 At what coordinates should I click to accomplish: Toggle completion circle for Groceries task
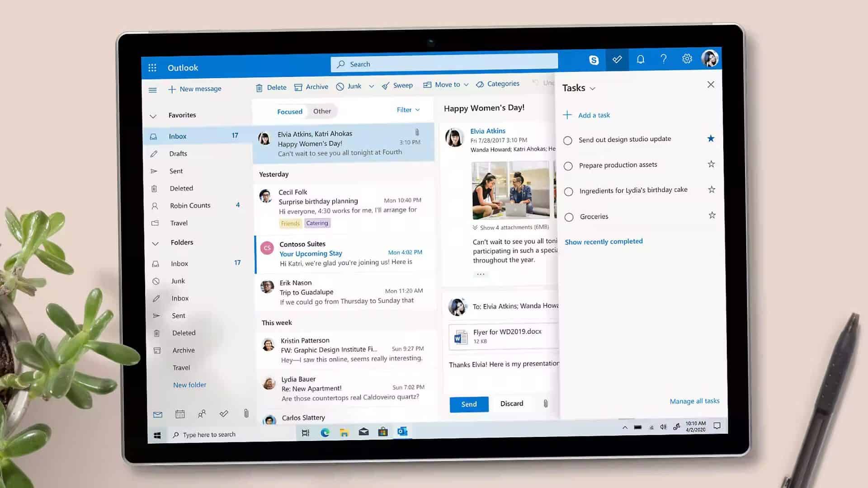[x=569, y=216]
